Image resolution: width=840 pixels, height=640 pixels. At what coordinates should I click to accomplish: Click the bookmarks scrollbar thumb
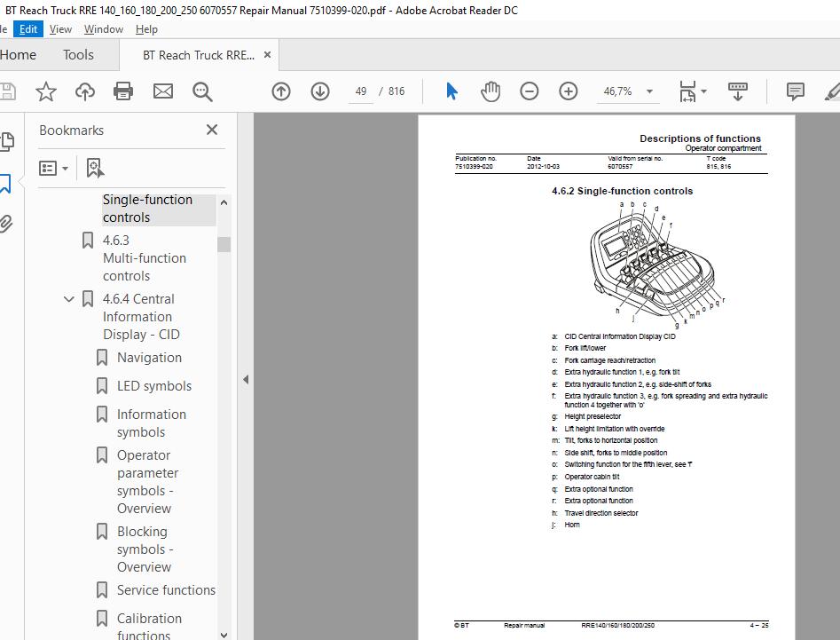click(x=224, y=244)
